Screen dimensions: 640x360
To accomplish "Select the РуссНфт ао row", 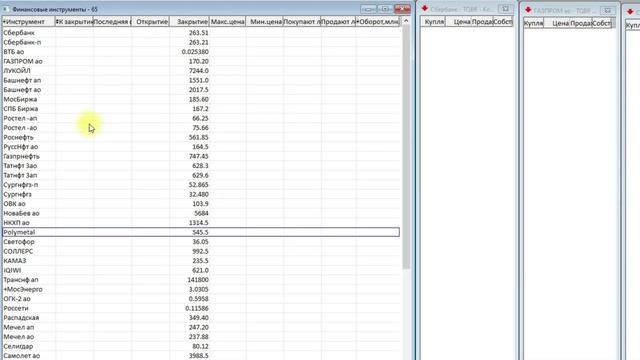I will tap(201, 147).
